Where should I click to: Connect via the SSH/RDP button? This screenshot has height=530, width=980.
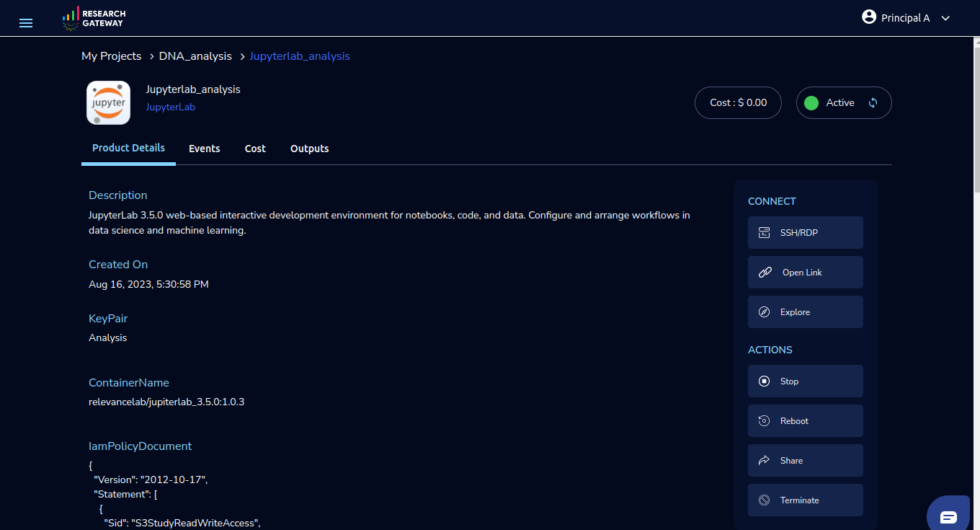[x=806, y=233]
